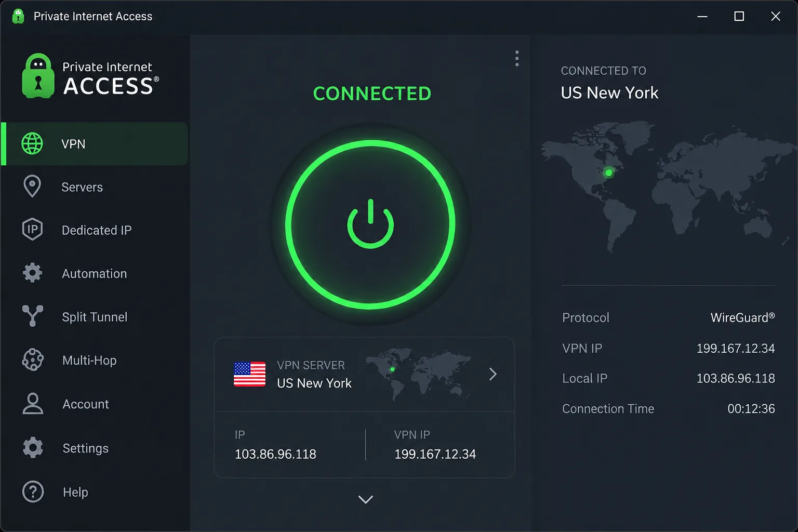The height and width of the screenshot is (532, 798).
Task: Click the Settings gear icon
Action: pos(33,447)
